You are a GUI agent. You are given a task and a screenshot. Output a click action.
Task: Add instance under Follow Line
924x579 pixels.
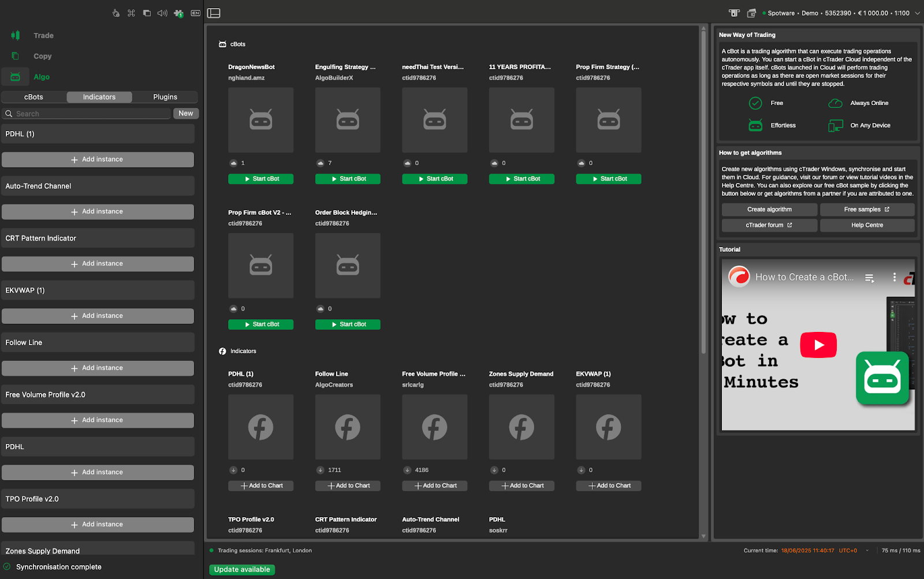(98, 368)
